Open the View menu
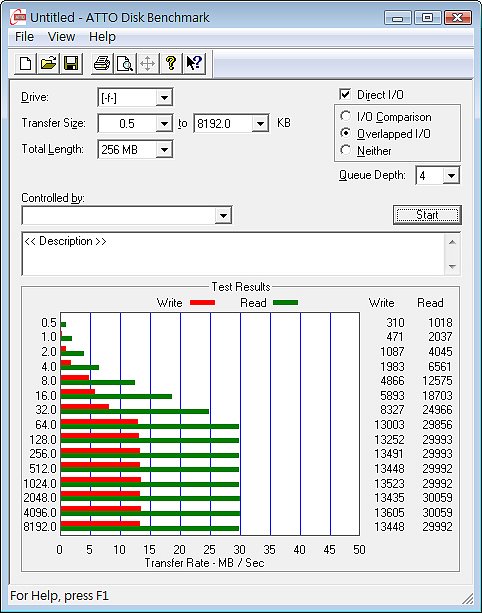The image size is (482, 613). 61,37
